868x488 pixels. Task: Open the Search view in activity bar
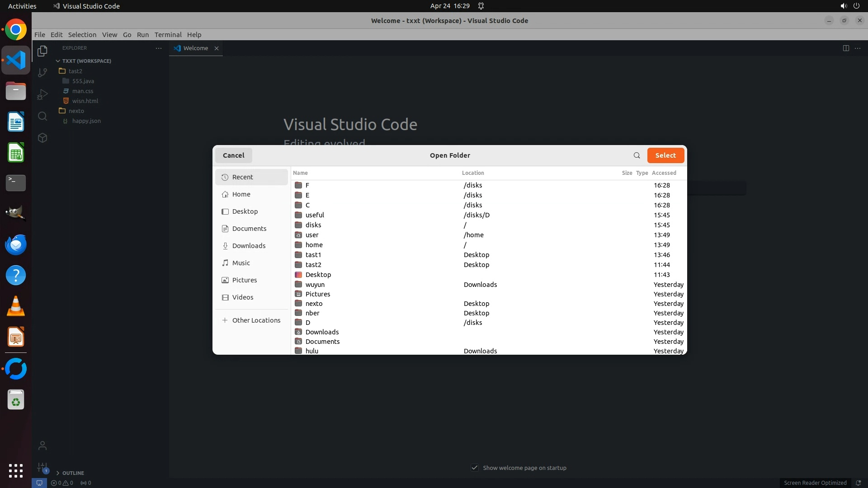42,116
